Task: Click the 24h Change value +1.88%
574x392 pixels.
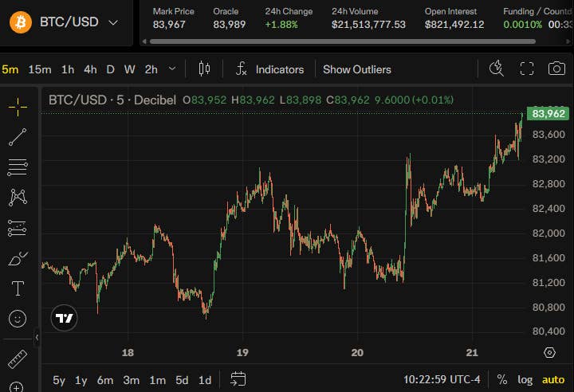Action: coord(281,25)
